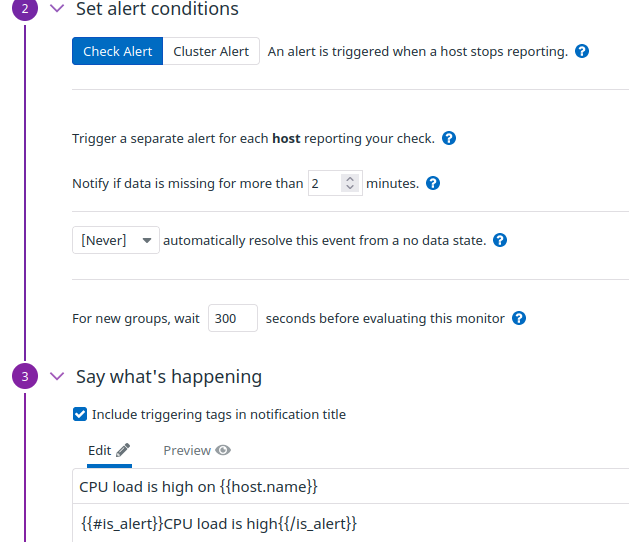Click step 3 purple circle icon
Screen dimensions: 629x542
point(25,376)
